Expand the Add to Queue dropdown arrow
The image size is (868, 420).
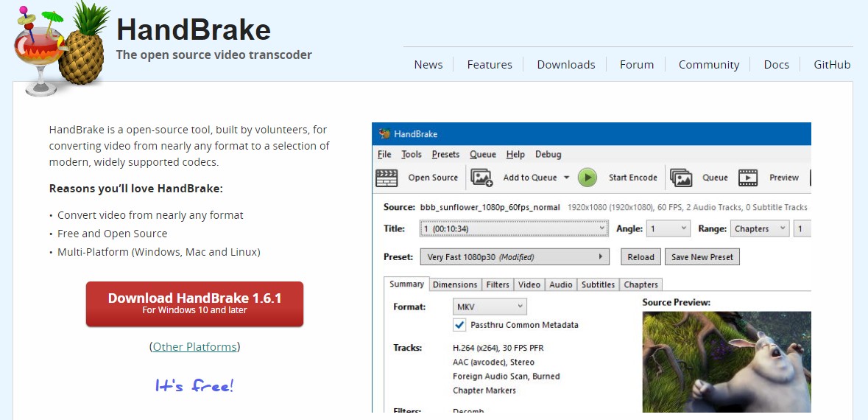(566, 178)
